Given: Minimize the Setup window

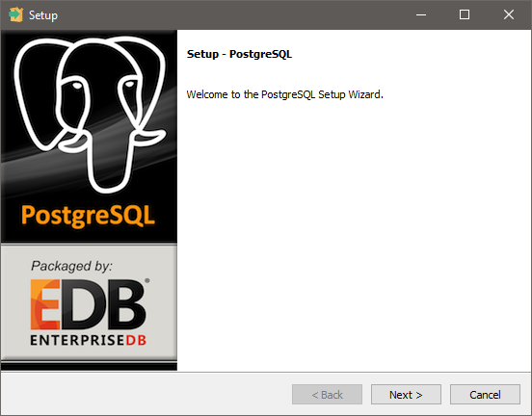Looking at the screenshot, I should [x=421, y=14].
